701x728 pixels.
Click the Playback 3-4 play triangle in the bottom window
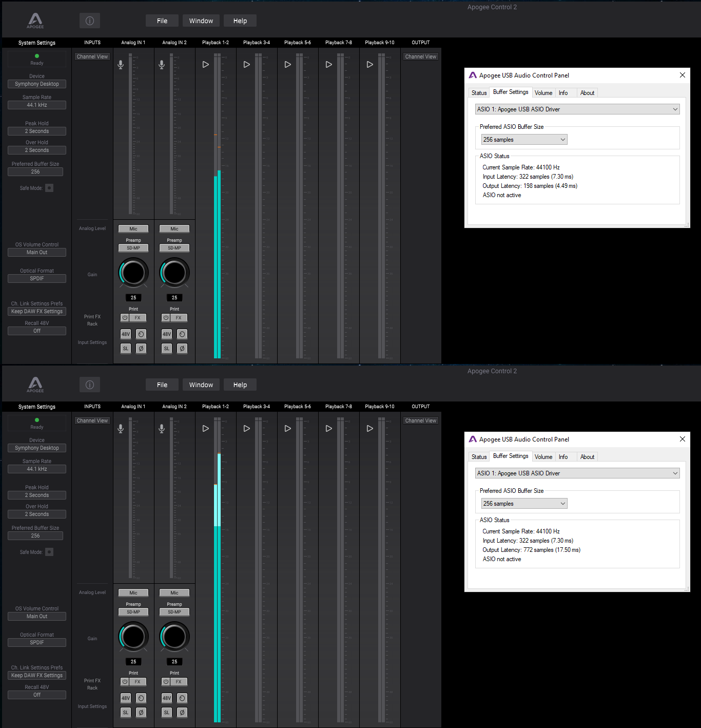point(247,429)
